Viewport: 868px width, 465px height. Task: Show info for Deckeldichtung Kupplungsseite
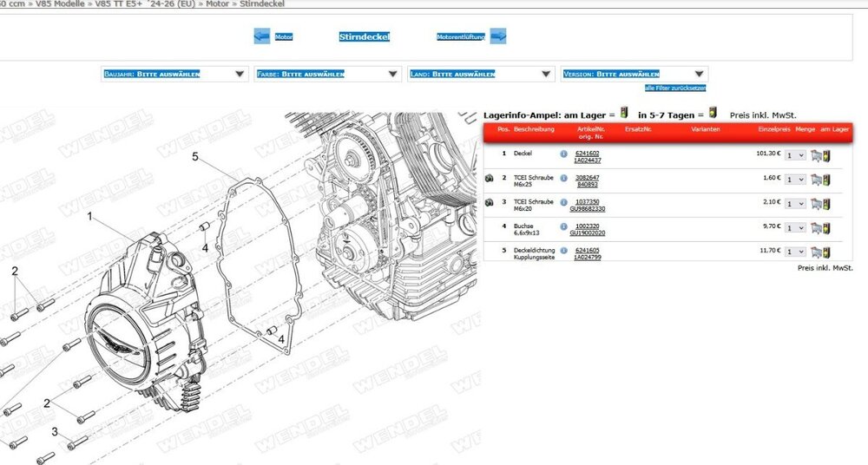[563, 251]
